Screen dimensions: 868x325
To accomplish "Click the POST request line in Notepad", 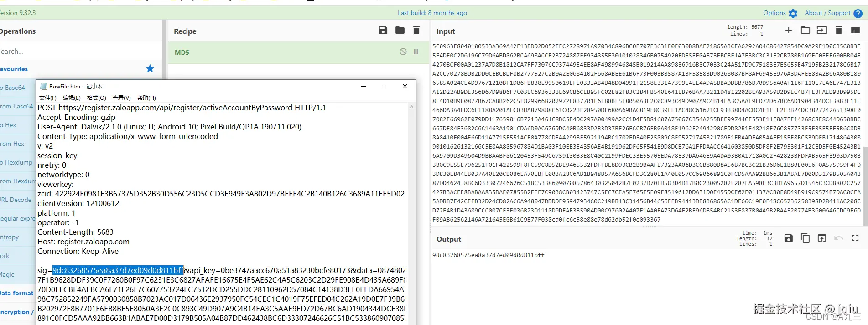I will [x=182, y=108].
